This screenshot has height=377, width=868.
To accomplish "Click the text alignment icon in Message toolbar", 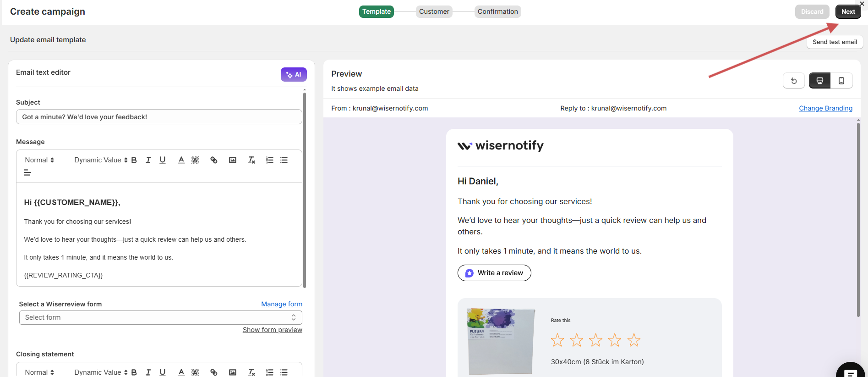I will click(x=27, y=172).
